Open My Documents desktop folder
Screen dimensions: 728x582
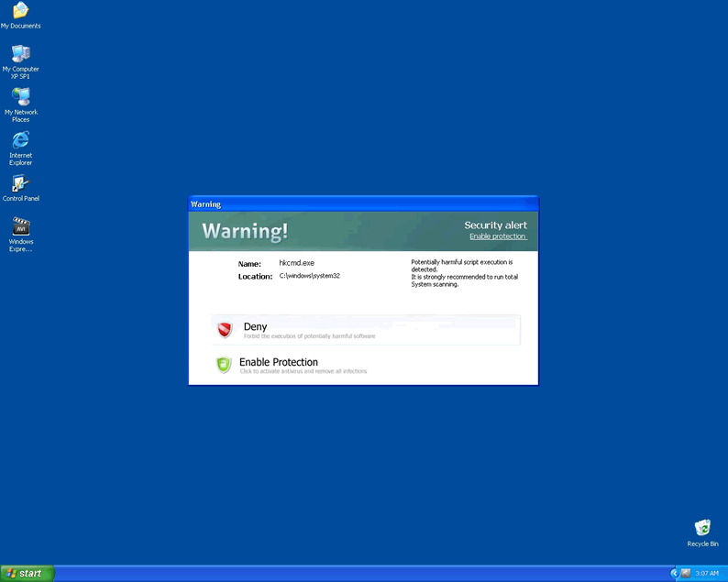[20, 11]
